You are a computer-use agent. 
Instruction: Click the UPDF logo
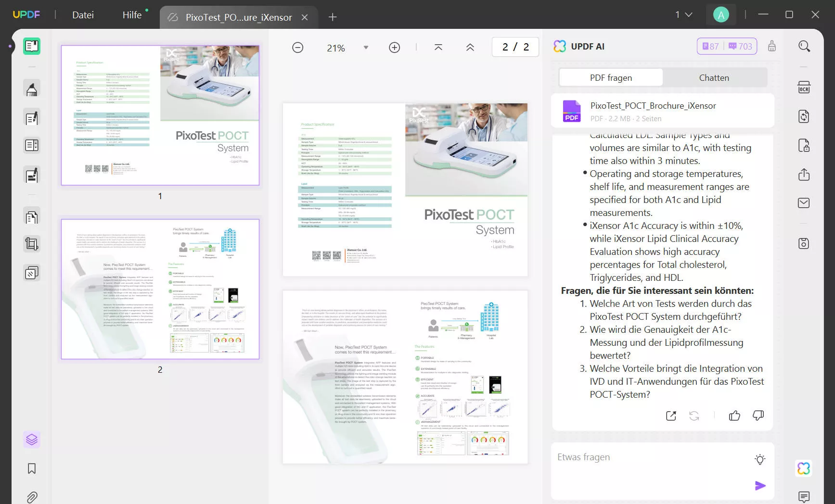coord(26,15)
